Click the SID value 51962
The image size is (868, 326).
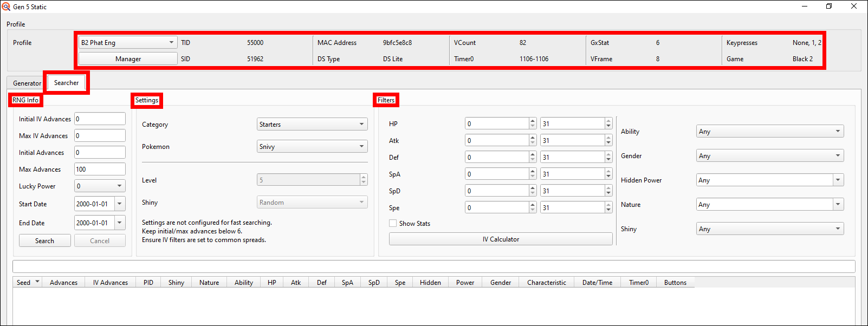click(255, 58)
